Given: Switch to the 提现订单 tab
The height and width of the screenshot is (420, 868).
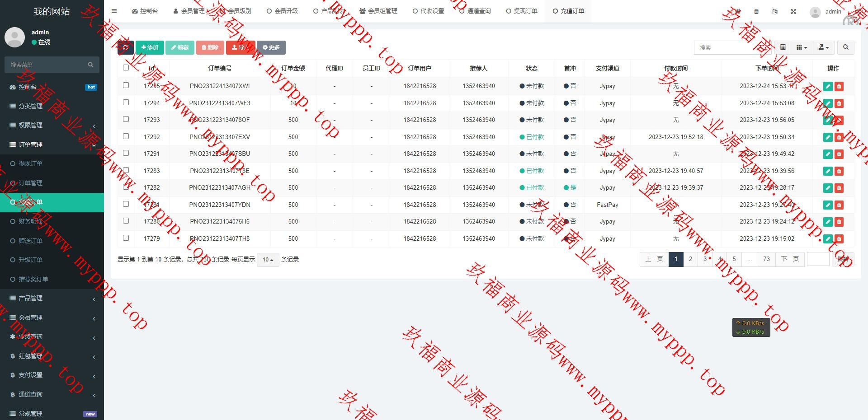Looking at the screenshot, I should 522,11.
